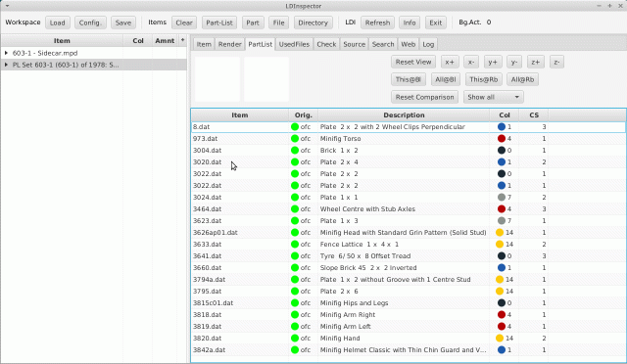This screenshot has width=627, height=364.
Task: Click the Part-List toolbar button
Action: point(219,23)
